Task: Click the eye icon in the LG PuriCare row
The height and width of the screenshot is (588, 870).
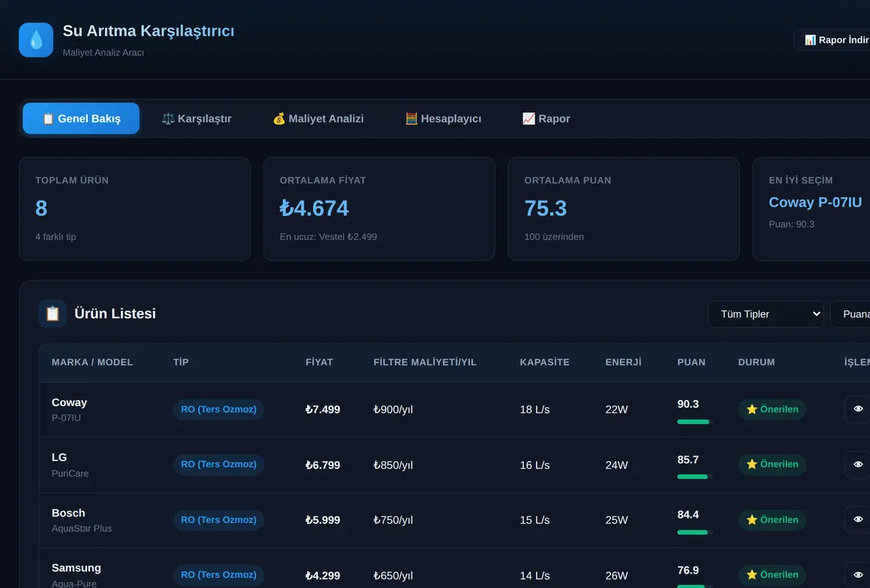Action: (x=858, y=465)
